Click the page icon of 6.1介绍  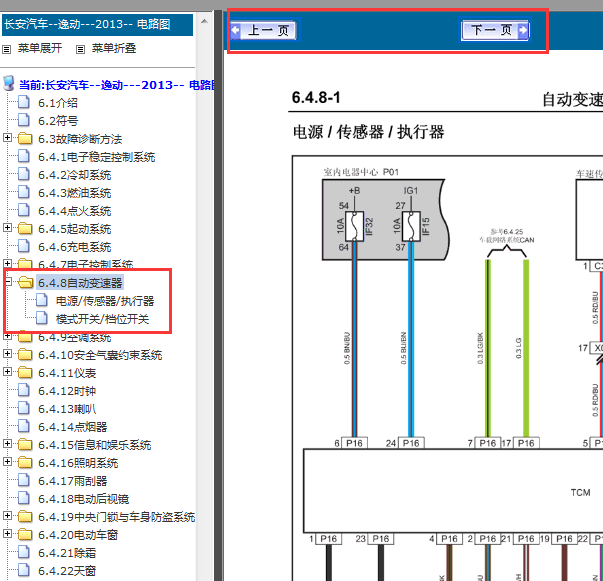pos(24,102)
